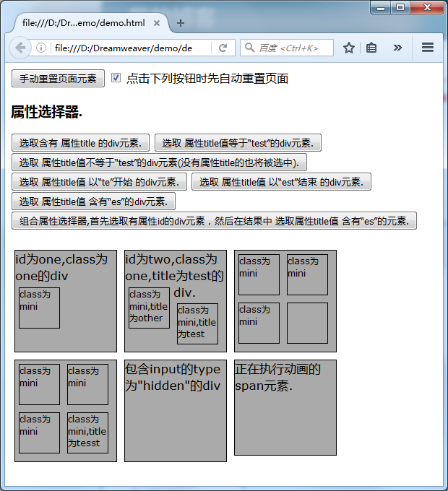Click into the address bar URL field
Viewport: 448px width, 491px height.
pyautogui.click(x=130, y=48)
